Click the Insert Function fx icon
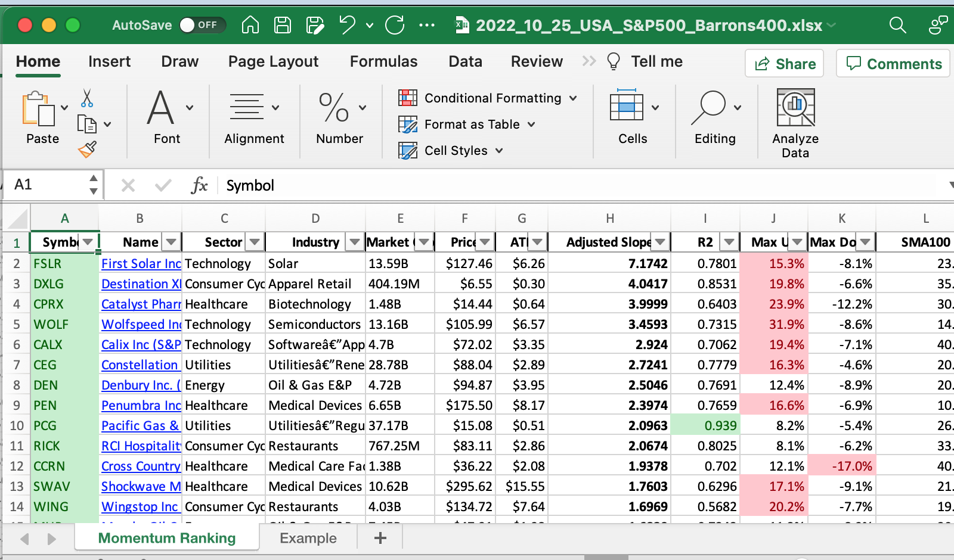Image resolution: width=954 pixels, height=560 pixels. [199, 185]
